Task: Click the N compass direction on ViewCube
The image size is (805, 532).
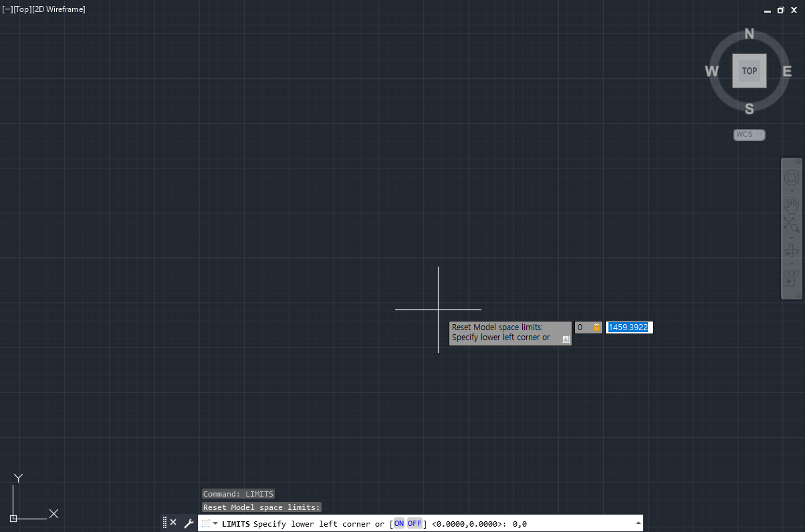Action: 750,34
